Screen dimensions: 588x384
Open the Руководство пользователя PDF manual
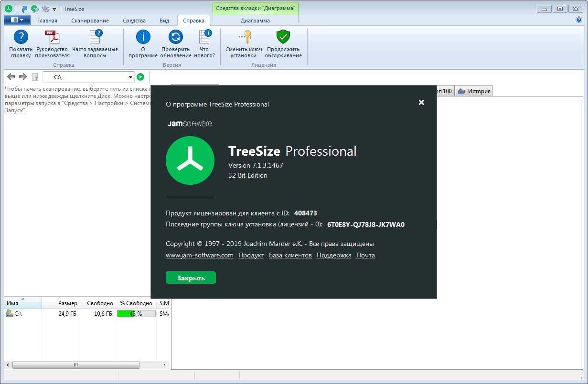coord(52,37)
